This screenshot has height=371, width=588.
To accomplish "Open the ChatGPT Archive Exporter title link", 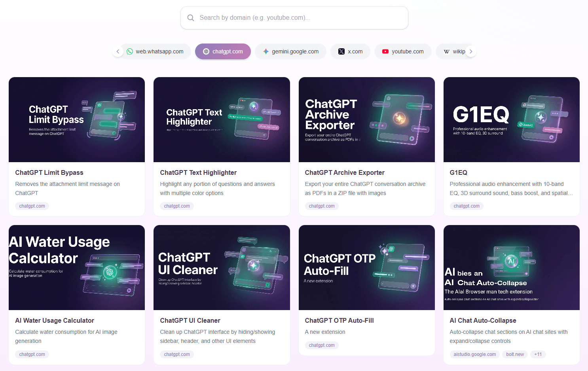I will coord(345,172).
